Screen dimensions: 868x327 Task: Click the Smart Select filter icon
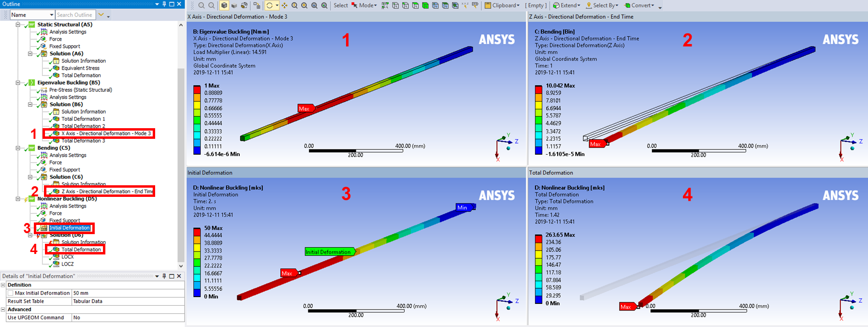click(385, 5)
